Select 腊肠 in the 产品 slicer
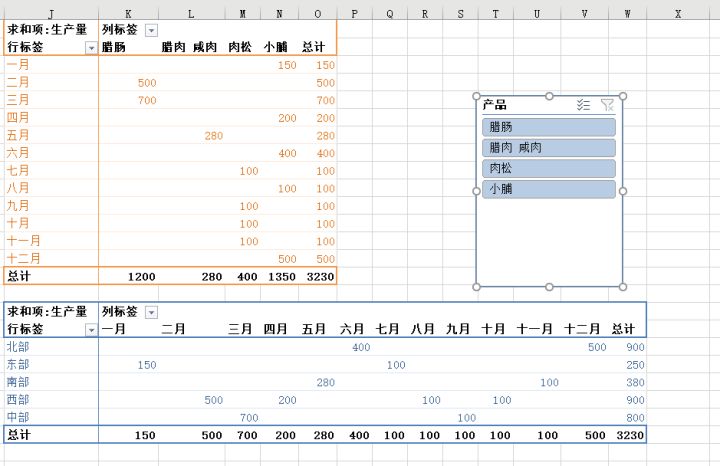The height and width of the screenshot is (466, 720). pyautogui.click(x=548, y=127)
